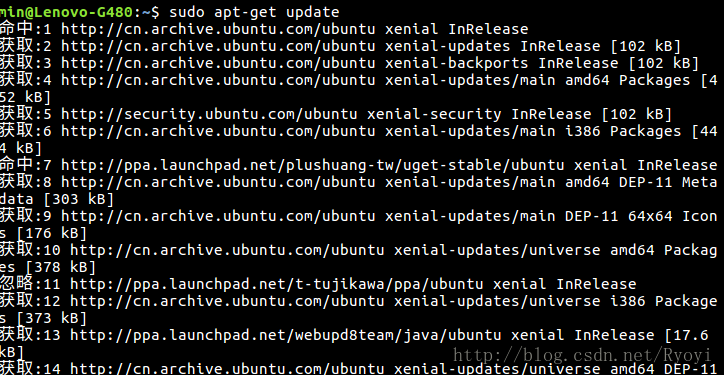Select the URL on line 命中:1
The width and height of the screenshot is (724, 375).
tap(218, 29)
